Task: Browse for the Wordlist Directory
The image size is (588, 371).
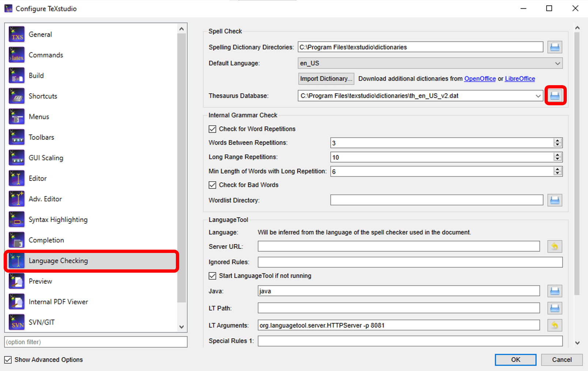Action: [555, 200]
